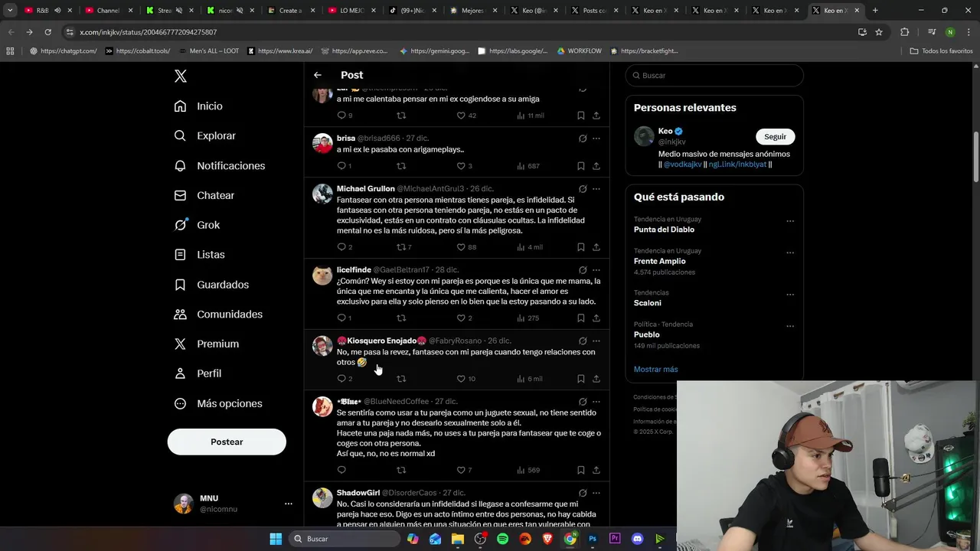
Task: Open Spotify from the taskbar
Action: 502,539
